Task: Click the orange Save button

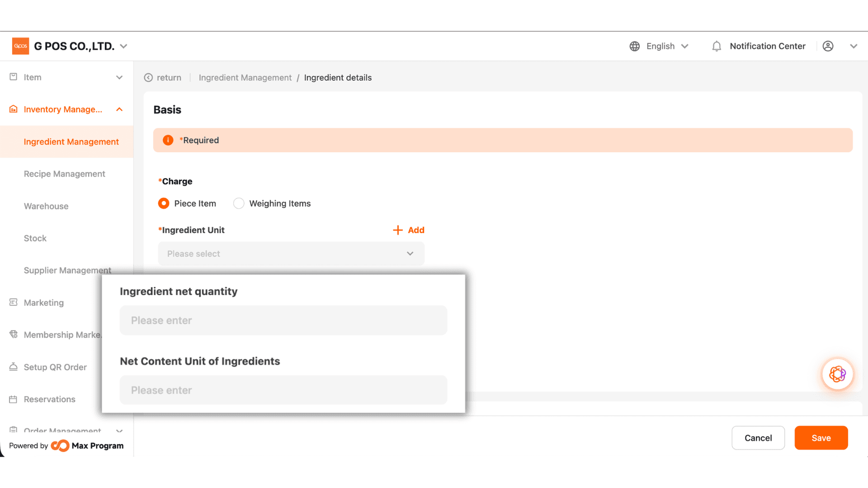Action: click(x=821, y=438)
